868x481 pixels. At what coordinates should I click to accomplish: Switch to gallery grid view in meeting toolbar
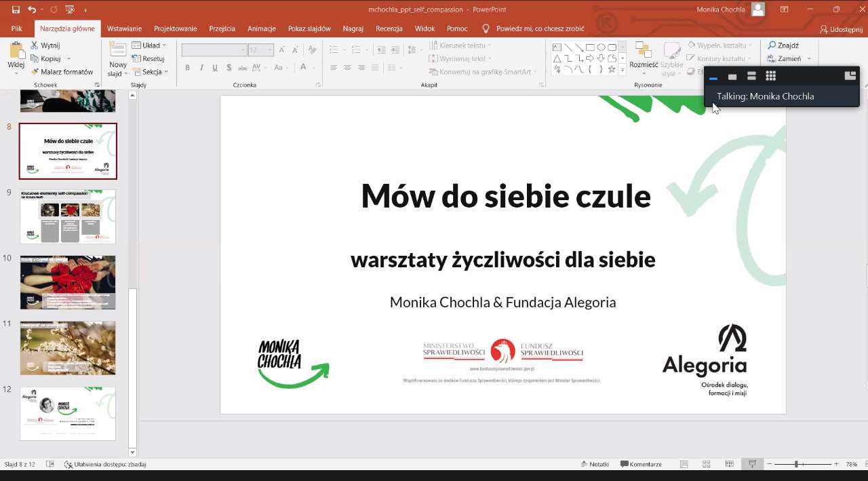click(x=770, y=76)
